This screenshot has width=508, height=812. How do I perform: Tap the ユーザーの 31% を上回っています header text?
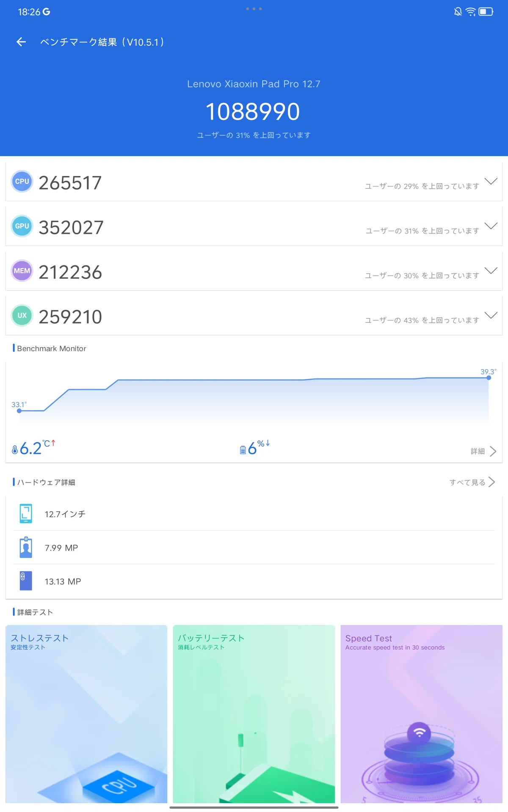tap(254, 135)
